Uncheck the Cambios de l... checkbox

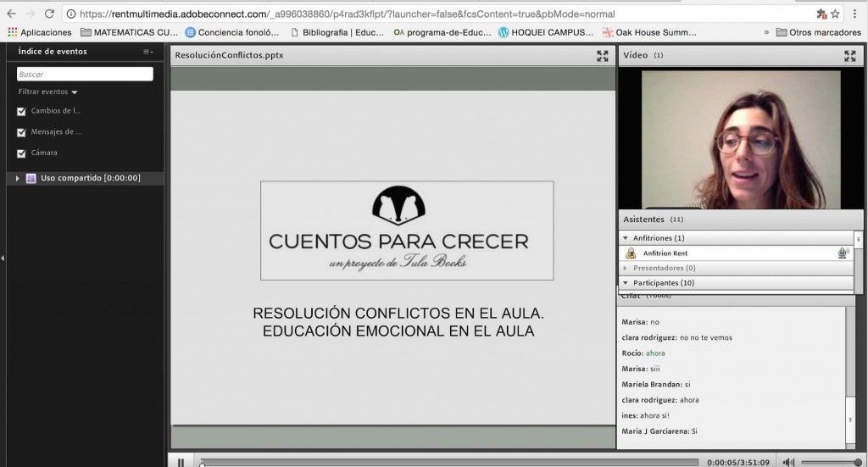(x=21, y=111)
